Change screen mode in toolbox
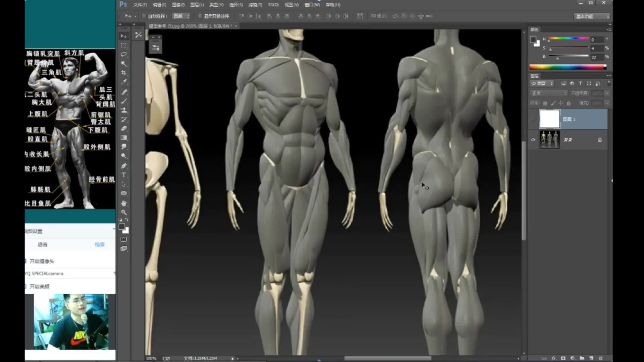This screenshot has width=644, height=362. (x=124, y=248)
